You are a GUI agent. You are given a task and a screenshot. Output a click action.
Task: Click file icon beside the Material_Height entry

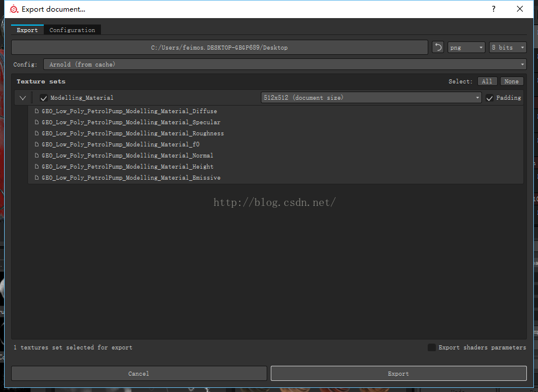36,166
